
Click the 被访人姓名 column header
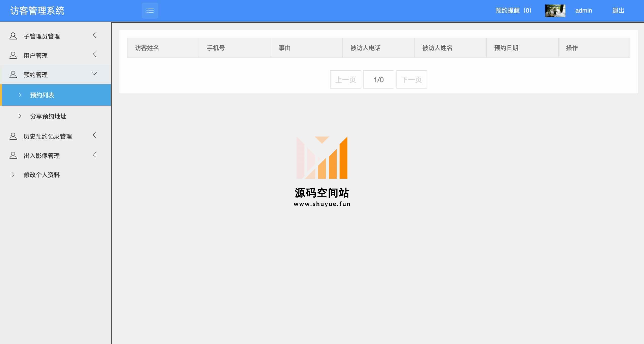coord(450,48)
